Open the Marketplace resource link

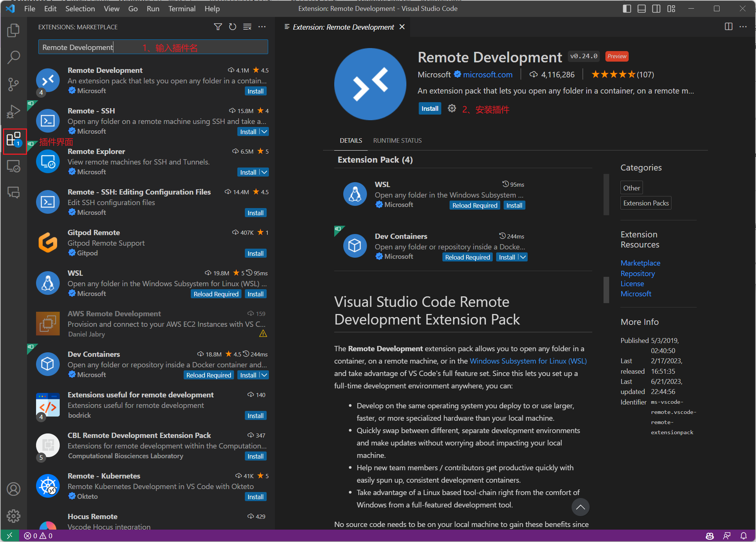(640, 263)
